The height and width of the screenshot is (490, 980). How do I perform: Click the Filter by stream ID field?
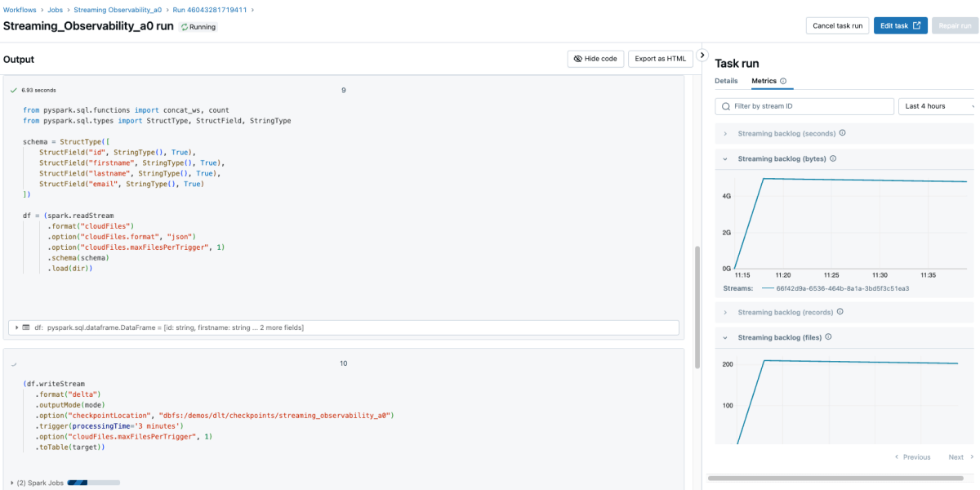(x=804, y=106)
